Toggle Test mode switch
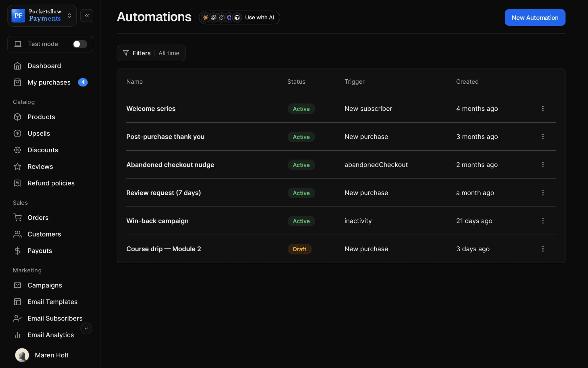Screen dimensions: 588x368 (x=80, y=44)
